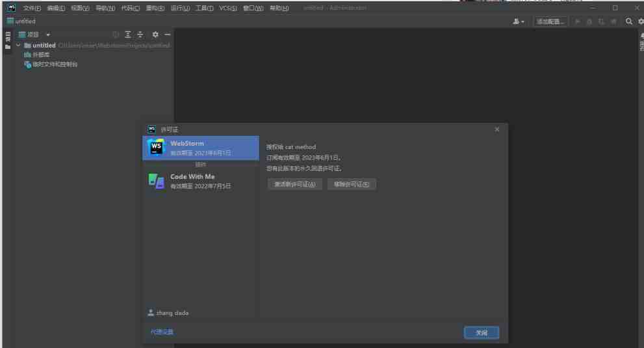
Task: Open the user account dropdown in toolbar
Action: pyautogui.click(x=519, y=21)
